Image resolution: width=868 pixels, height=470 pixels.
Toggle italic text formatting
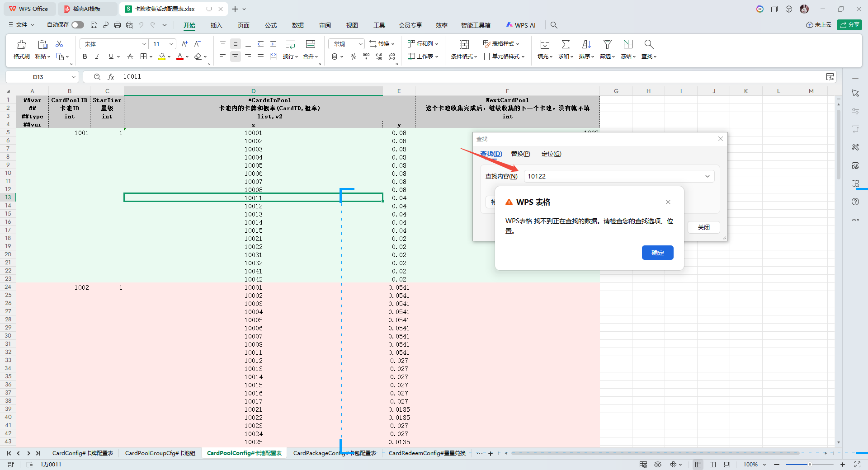coord(97,56)
